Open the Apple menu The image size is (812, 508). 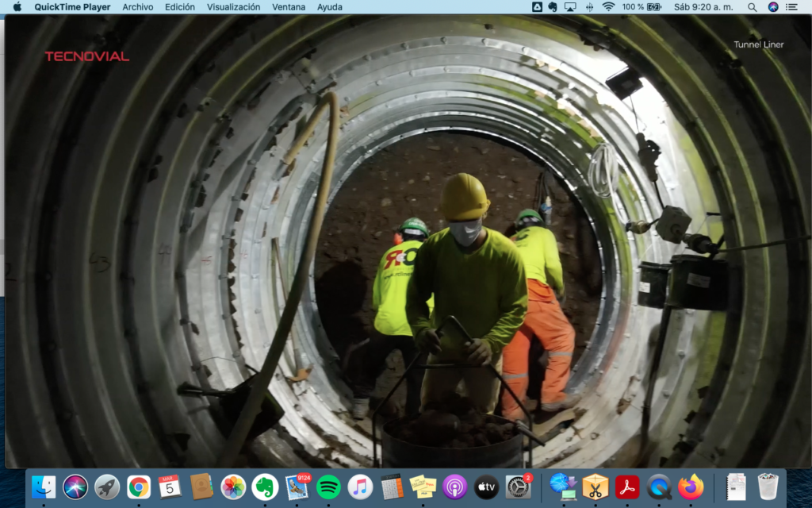[17, 6]
